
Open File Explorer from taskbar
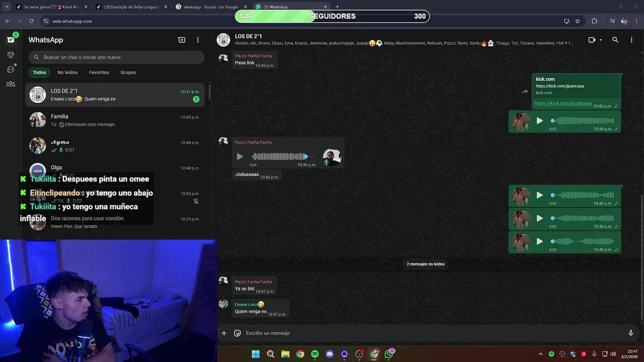click(285, 354)
